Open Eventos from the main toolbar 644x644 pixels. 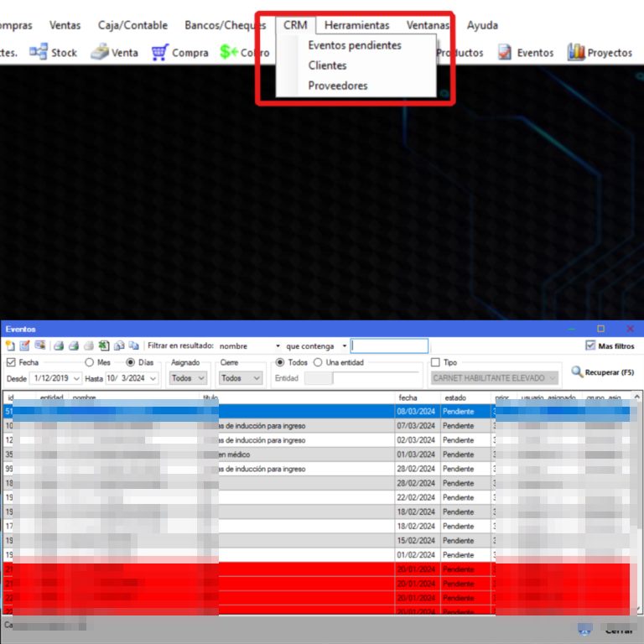click(526, 53)
